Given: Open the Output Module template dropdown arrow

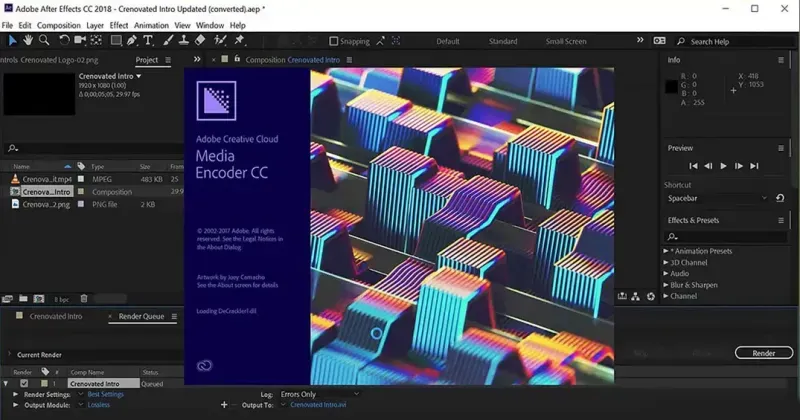Looking at the screenshot, I should [x=81, y=405].
